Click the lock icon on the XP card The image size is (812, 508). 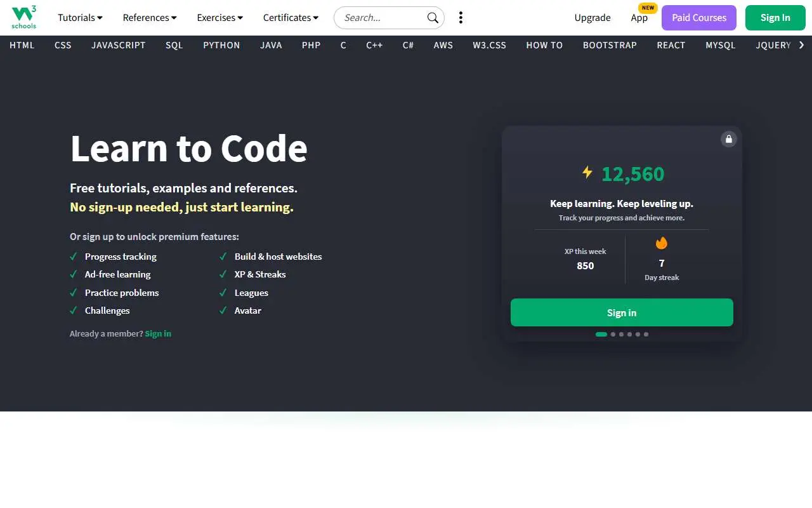click(x=729, y=139)
